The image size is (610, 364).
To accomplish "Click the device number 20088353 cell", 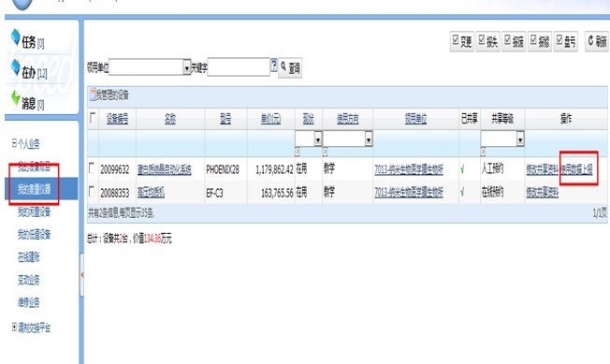I will click(x=115, y=192).
